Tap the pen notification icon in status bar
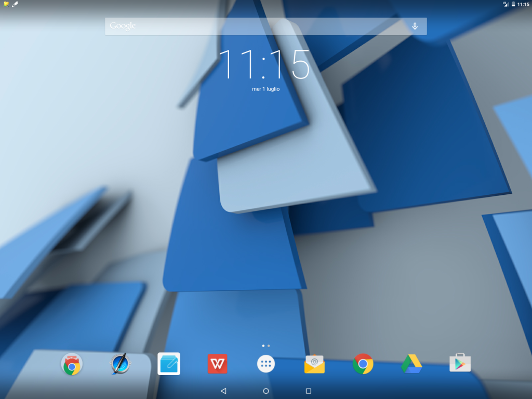This screenshot has width=532, height=399. tap(15, 4)
